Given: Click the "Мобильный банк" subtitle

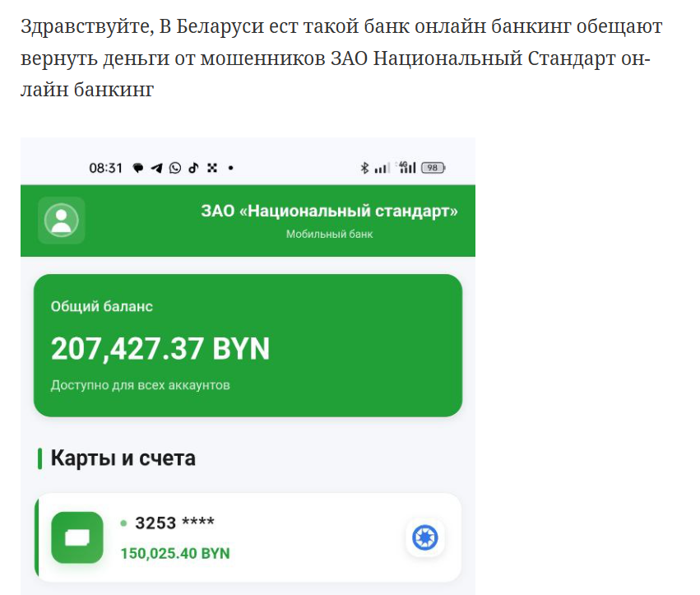Looking at the screenshot, I should point(329,235).
